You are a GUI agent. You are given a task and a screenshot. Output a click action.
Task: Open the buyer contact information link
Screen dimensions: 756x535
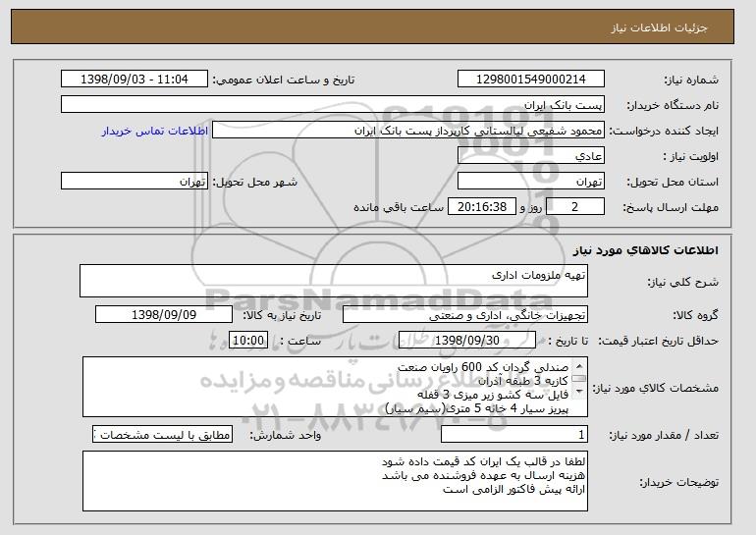coord(155,131)
